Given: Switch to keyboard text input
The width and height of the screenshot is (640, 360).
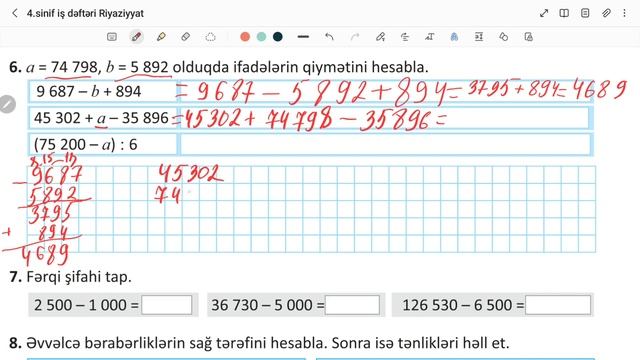Looking at the screenshot, I should pos(112,37).
